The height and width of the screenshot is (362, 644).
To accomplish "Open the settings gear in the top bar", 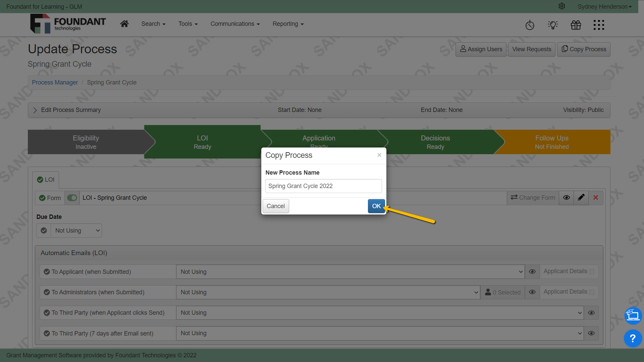I will point(562,6).
